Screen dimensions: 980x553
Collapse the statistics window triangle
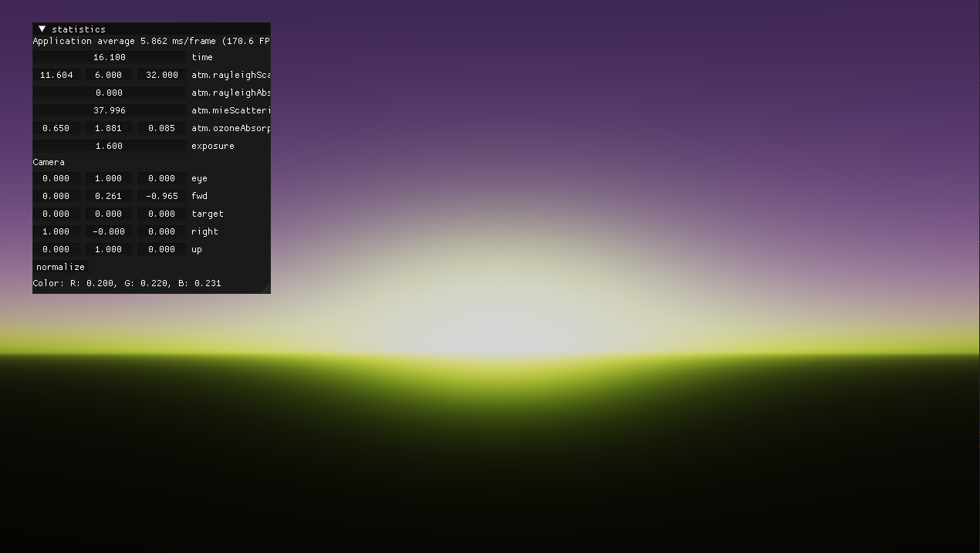pos(42,29)
